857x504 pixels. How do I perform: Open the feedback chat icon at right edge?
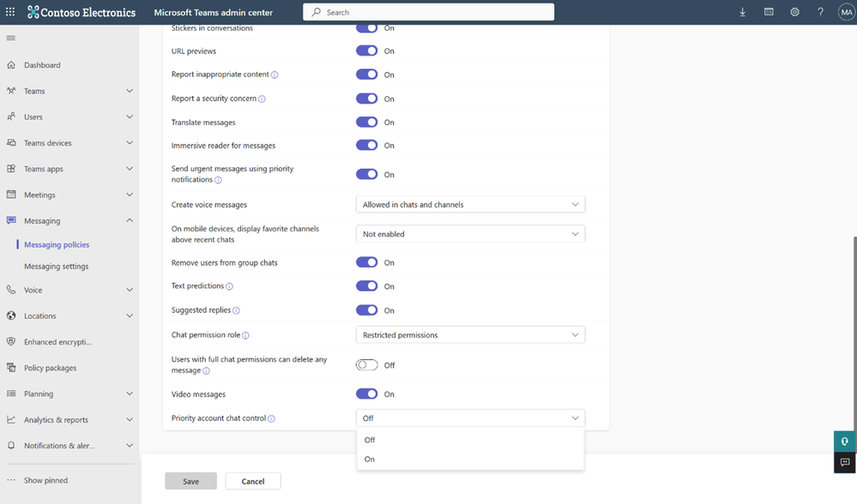coord(844,463)
